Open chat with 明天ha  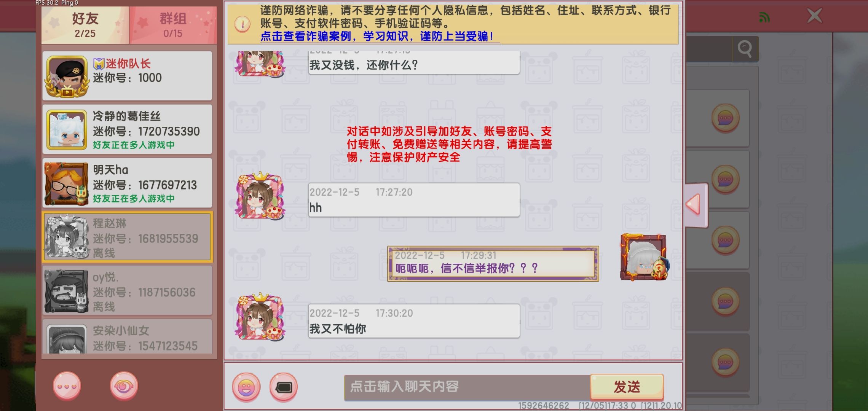tap(127, 183)
